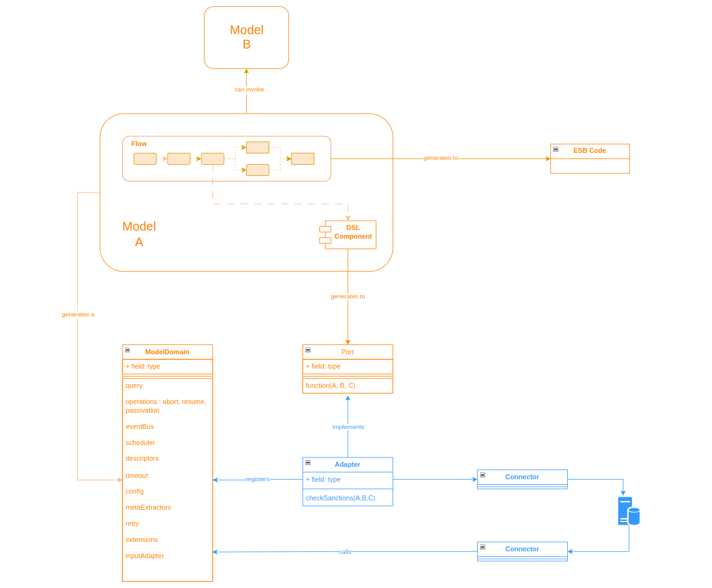The image size is (712, 588).
Task: Select the Model B rounded box
Action: [x=246, y=37]
